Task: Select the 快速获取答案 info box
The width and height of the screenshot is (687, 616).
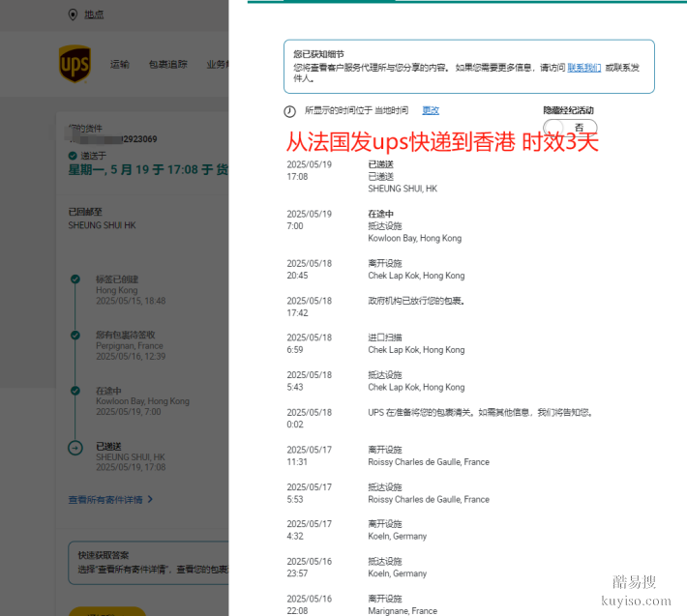Action: [x=149, y=563]
